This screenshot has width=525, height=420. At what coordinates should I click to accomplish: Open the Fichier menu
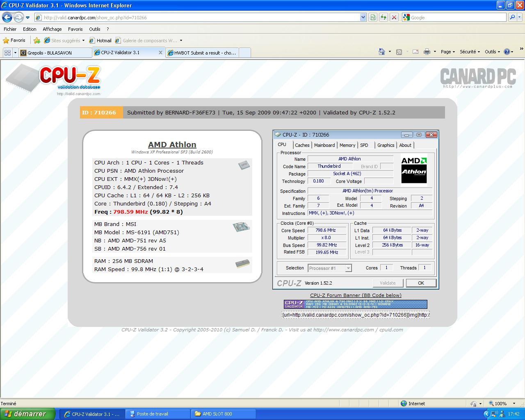[10, 29]
